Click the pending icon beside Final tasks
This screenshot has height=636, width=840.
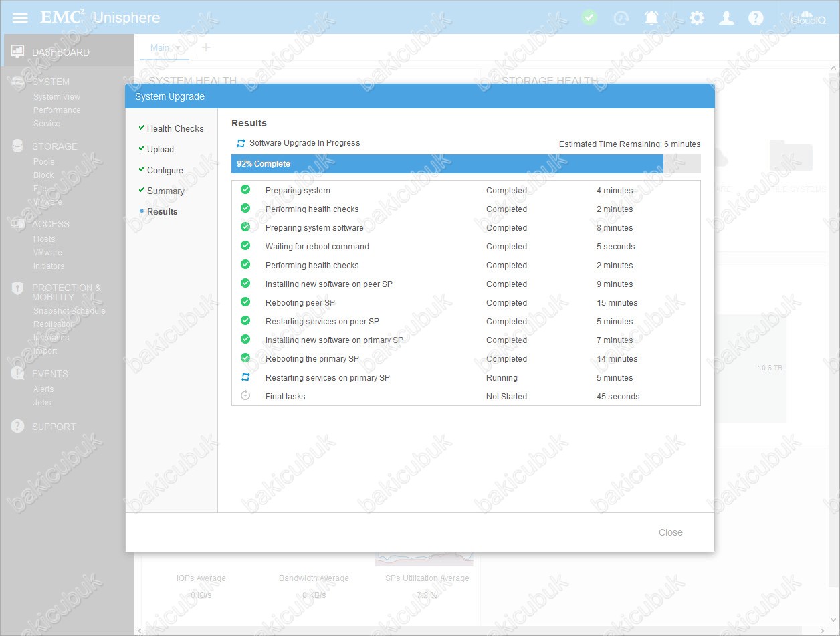pos(245,395)
